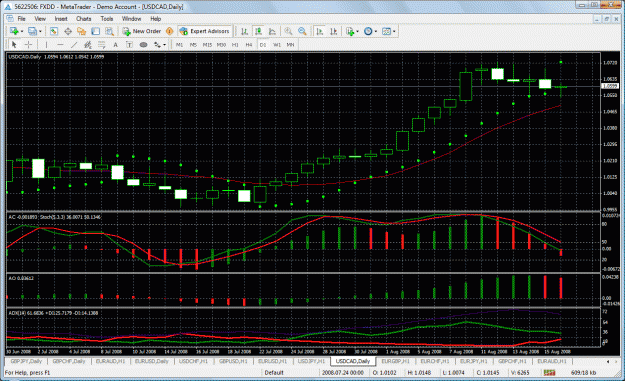Viewport: 625px width, 381px height.
Task: Select the Text 'A' tool
Action: tap(116, 45)
